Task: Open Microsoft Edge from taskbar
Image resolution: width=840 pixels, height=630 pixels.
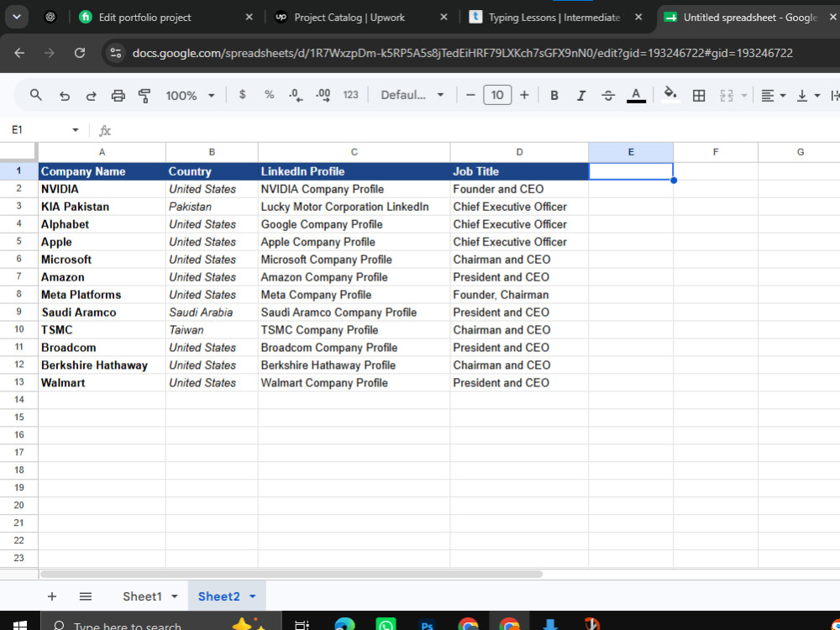Action: click(344, 625)
